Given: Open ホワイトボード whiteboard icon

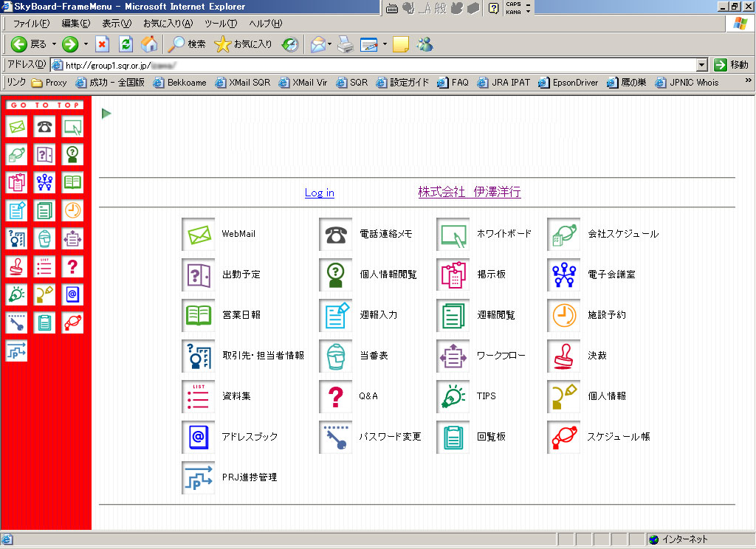Looking at the screenshot, I should 453,234.
